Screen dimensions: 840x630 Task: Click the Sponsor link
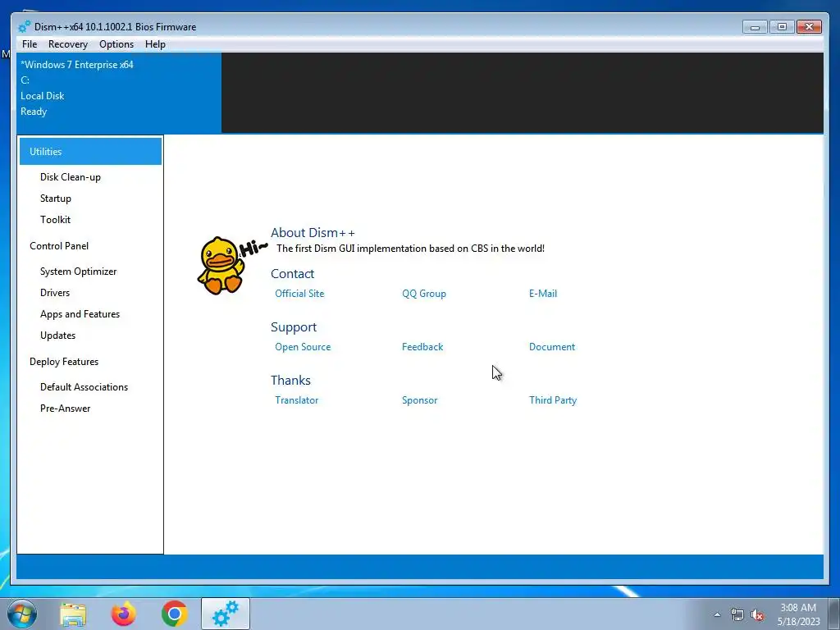click(x=419, y=400)
